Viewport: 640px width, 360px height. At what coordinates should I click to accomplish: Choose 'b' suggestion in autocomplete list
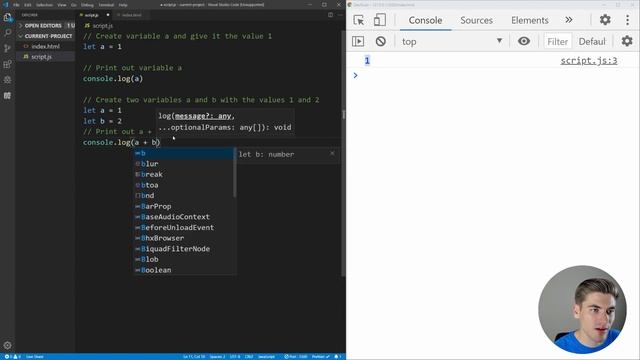pos(184,153)
